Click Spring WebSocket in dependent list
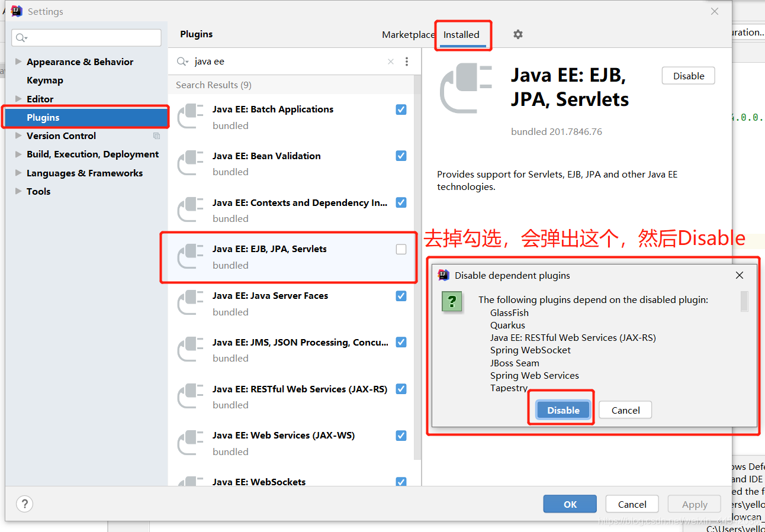The height and width of the screenshot is (532, 765). click(x=531, y=350)
